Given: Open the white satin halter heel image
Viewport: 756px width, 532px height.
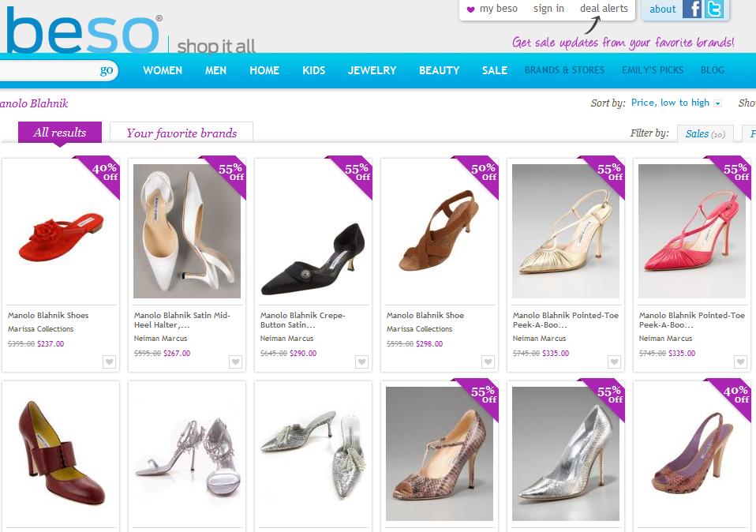Looking at the screenshot, I should click(x=187, y=231).
